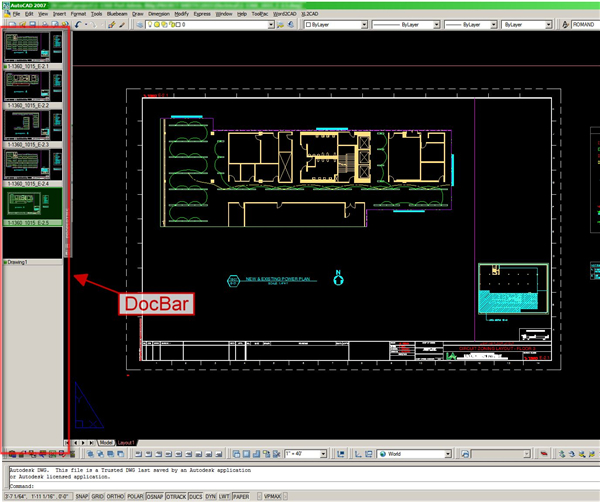
Task: Click the Text Style icon beside ROMAND
Action: [565, 24]
